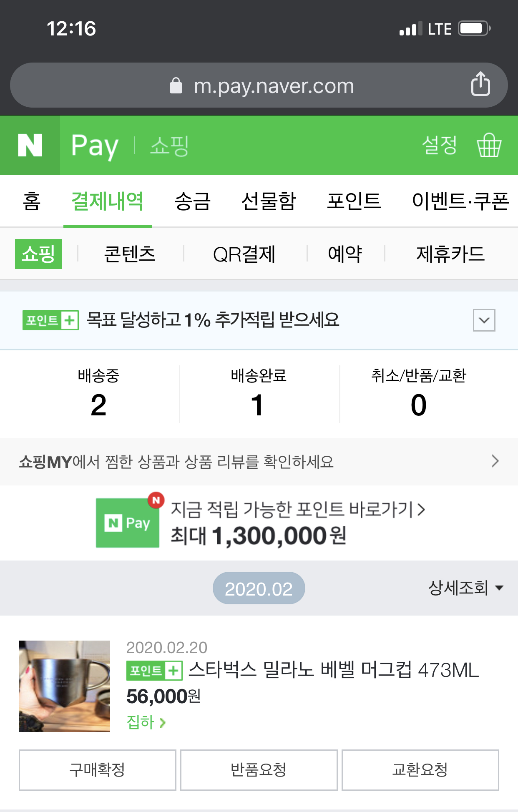The image size is (518, 812).
Task: Tap the 포인트+ badge in the banner
Action: [50, 320]
